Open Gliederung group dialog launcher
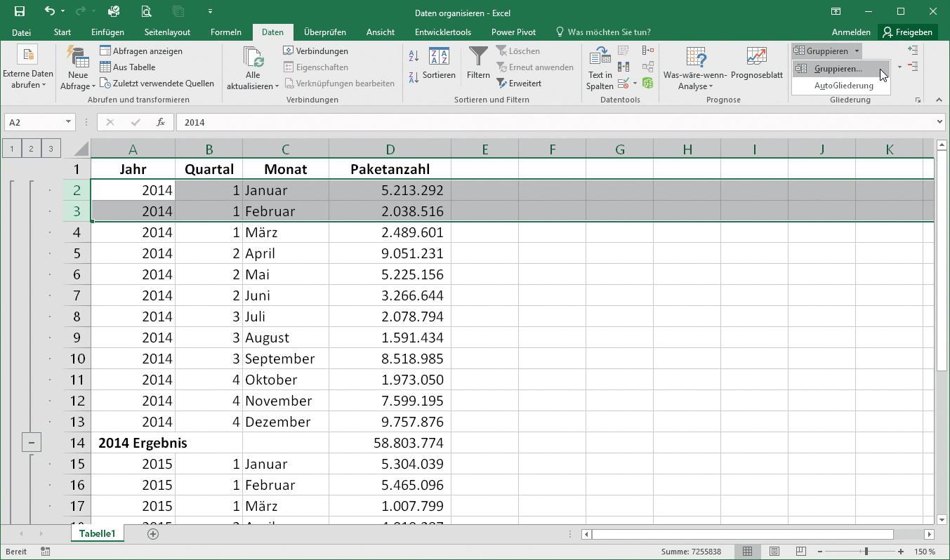 tap(918, 100)
